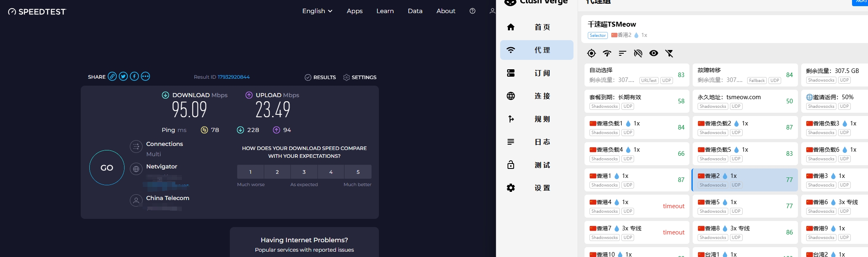Viewport: 868px width, 257px height.
Task: Click the 规则 branch icon in sidebar
Action: 511,119
